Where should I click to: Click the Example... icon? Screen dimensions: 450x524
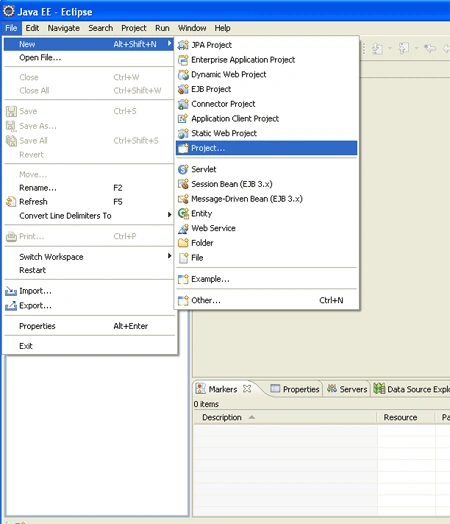pos(183,279)
